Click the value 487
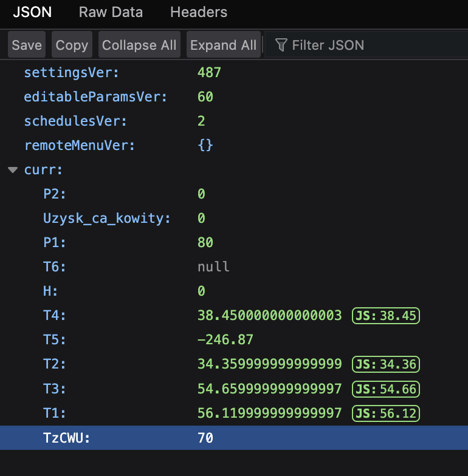The width and height of the screenshot is (468, 476). (209, 73)
